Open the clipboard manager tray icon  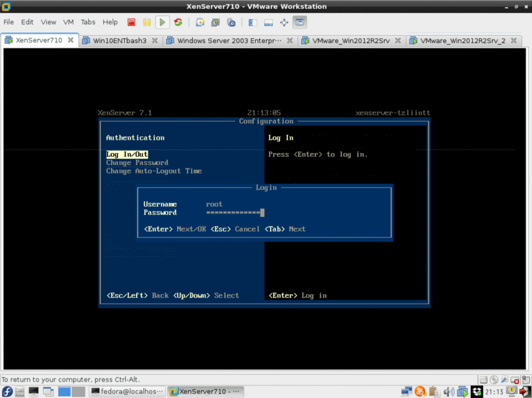point(434,392)
